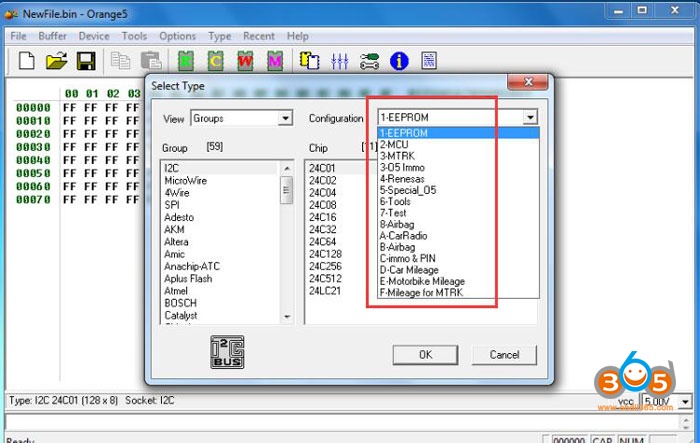Open the Recent menu
This screenshot has height=443, width=700.
[x=259, y=36]
